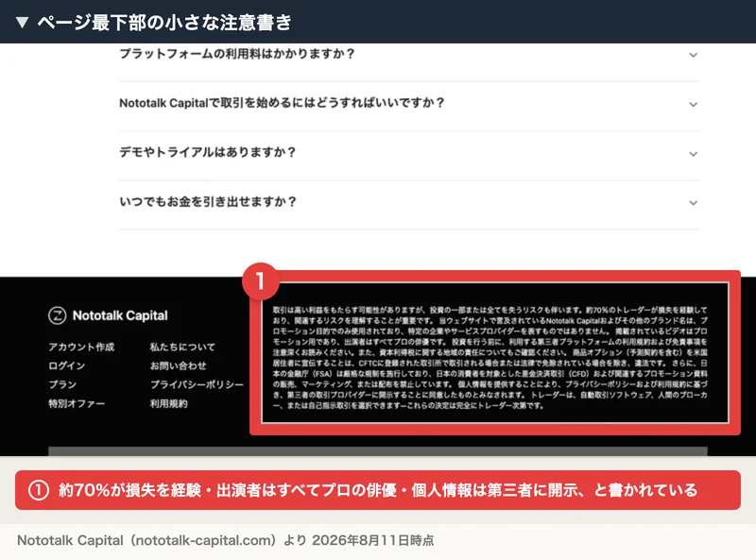Expand Nototalk Capitalで取引を始めるには question chevron

click(693, 104)
